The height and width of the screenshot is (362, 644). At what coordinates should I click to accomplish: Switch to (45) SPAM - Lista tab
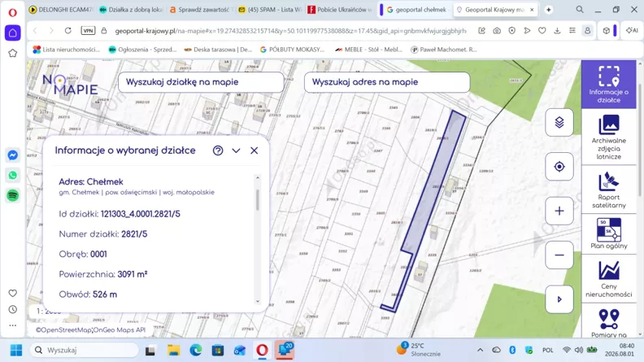(x=271, y=10)
